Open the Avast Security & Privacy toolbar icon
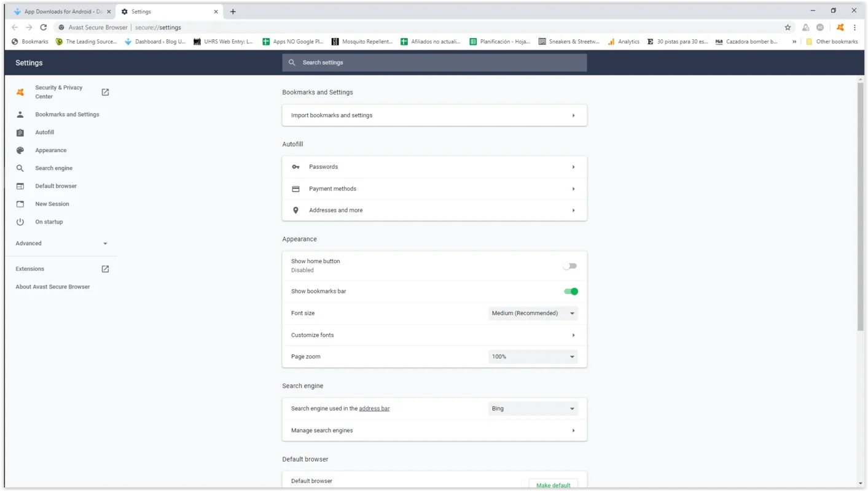The height and width of the screenshot is (491, 868). pos(840,27)
